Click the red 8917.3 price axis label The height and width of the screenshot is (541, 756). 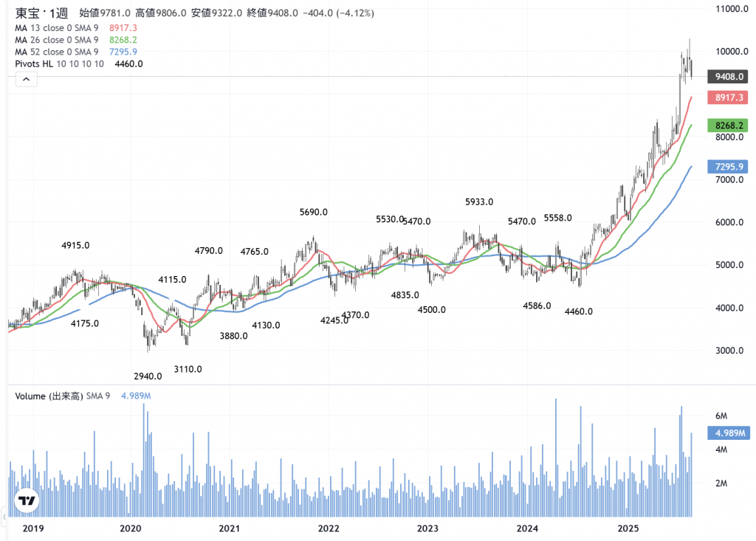coord(727,97)
